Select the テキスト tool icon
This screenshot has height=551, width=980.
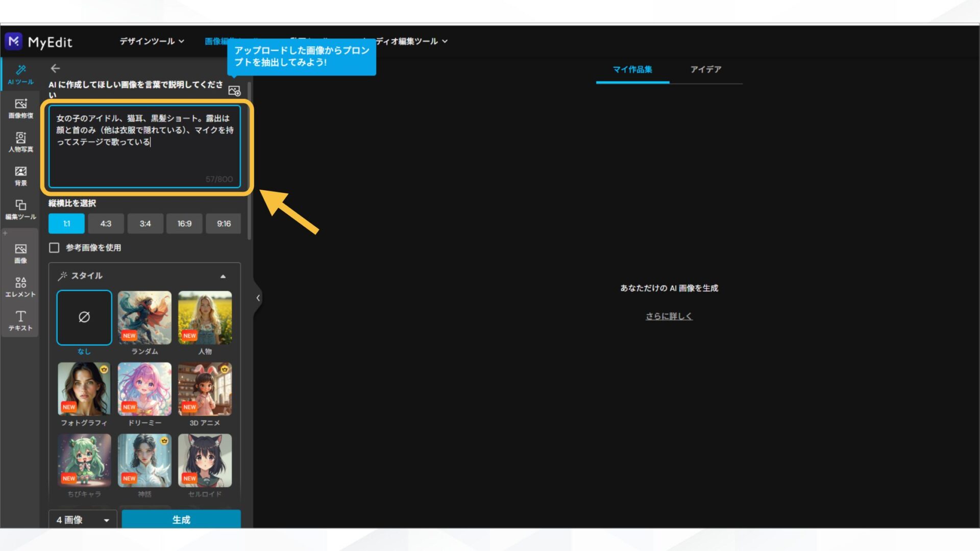[x=20, y=320]
